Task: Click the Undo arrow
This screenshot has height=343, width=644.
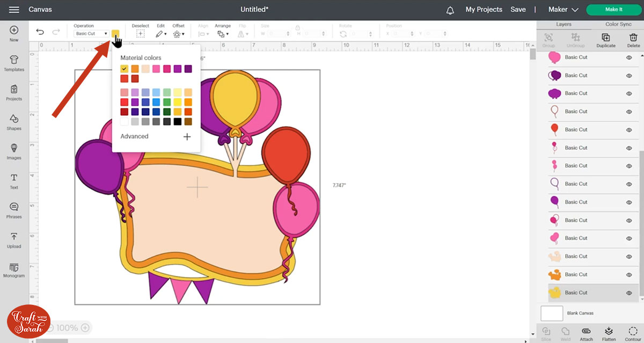Action: tap(40, 32)
